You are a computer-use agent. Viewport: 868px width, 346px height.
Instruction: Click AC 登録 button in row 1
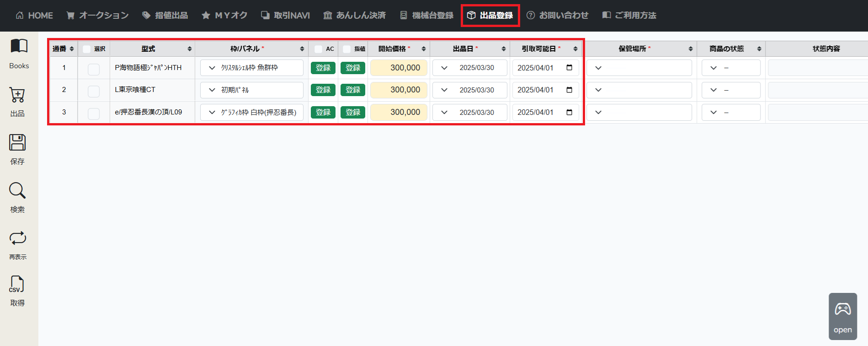pos(323,68)
